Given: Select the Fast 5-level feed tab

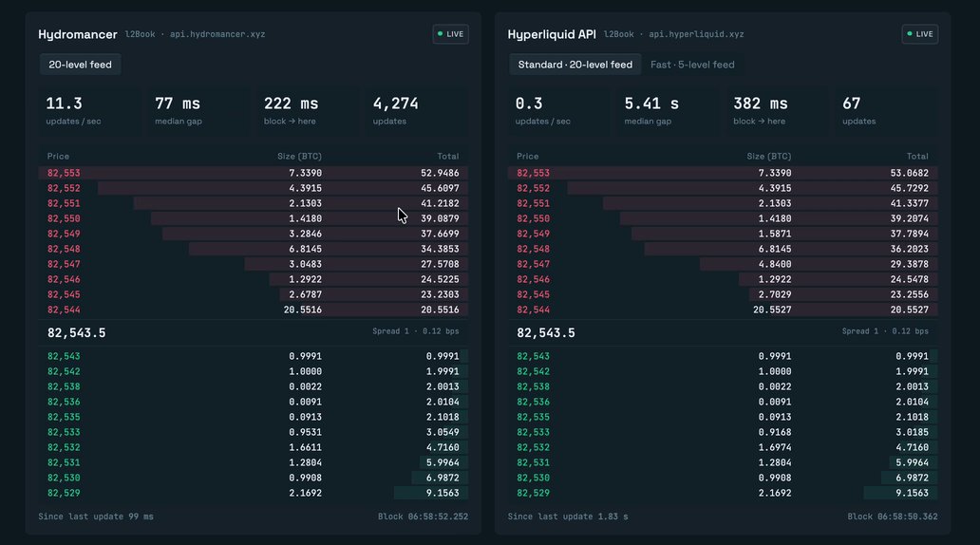Looking at the screenshot, I should (692, 65).
